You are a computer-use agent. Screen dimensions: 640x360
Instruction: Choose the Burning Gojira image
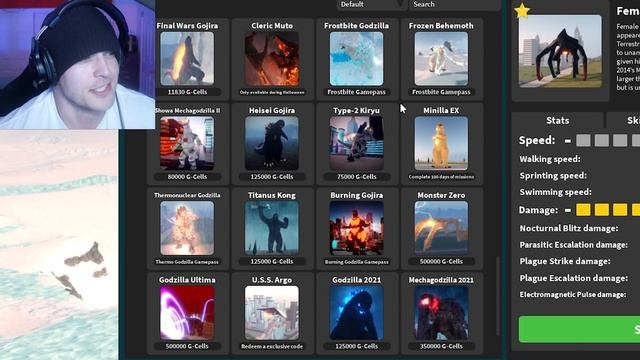(x=356, y=228)
